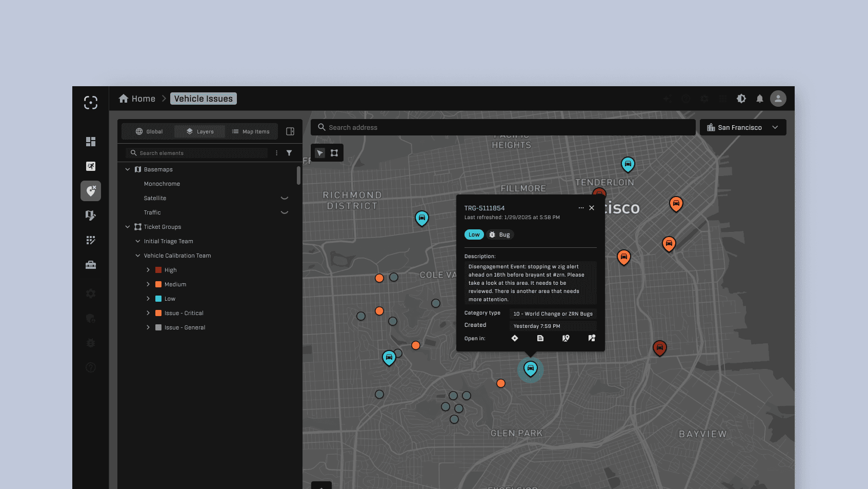Open ticket in diamond-icon app
The height and width of the screenshot is (489, 868).
515,338
